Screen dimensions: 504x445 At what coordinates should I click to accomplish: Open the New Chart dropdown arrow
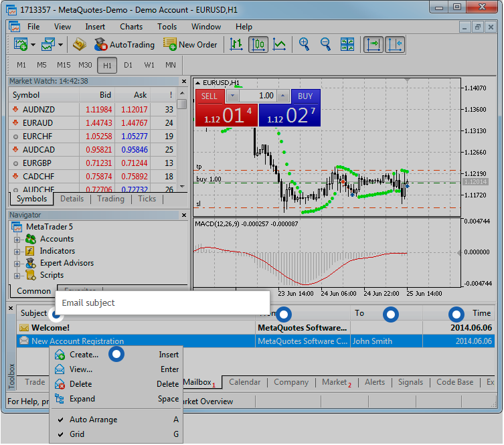tap(33, 45)
